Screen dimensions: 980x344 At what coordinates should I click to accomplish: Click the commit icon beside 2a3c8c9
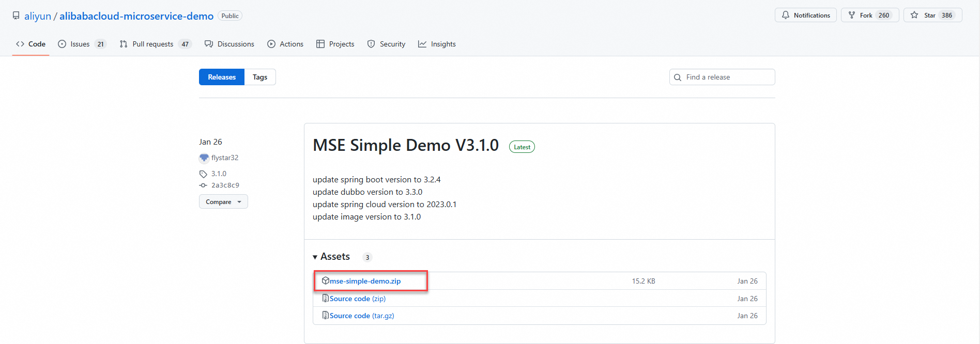pos(203,185)
